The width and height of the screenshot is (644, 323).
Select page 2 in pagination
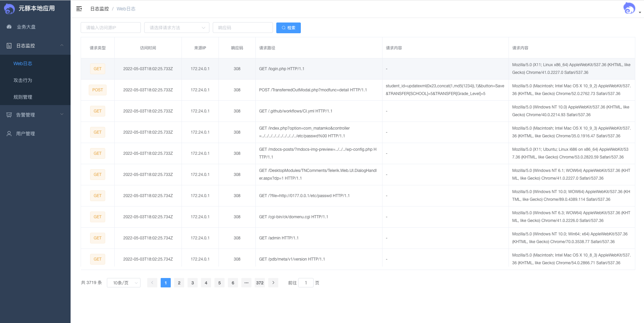click(x=179, y=283)
